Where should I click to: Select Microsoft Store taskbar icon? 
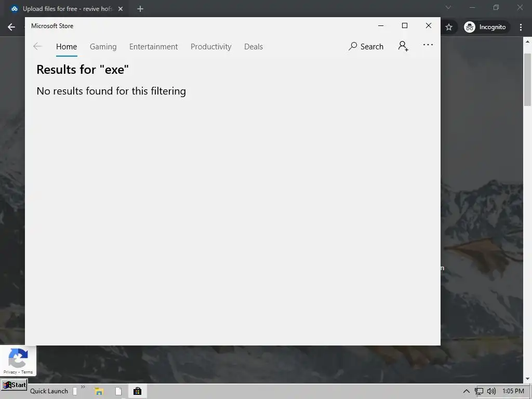137,391
